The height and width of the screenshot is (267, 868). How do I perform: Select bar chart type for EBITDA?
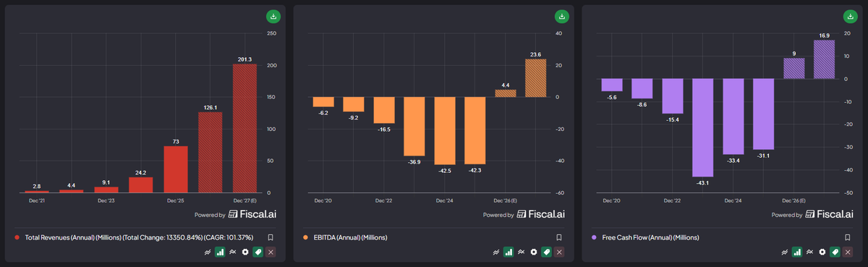pos(509,252)
